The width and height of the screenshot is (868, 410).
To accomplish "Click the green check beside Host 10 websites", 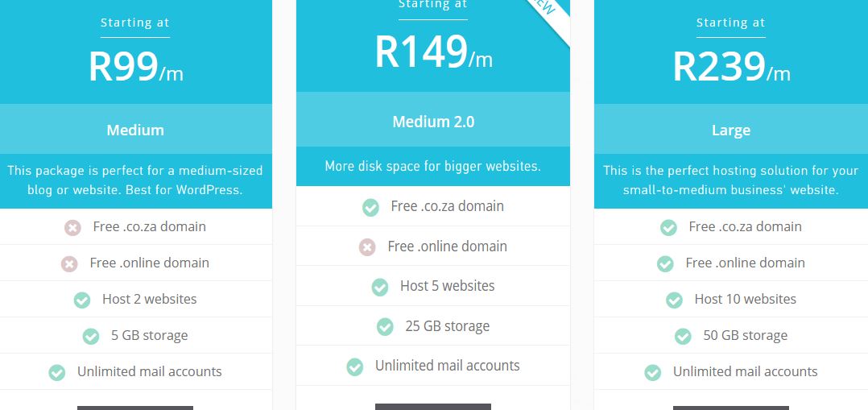I will tap(674, 300).
